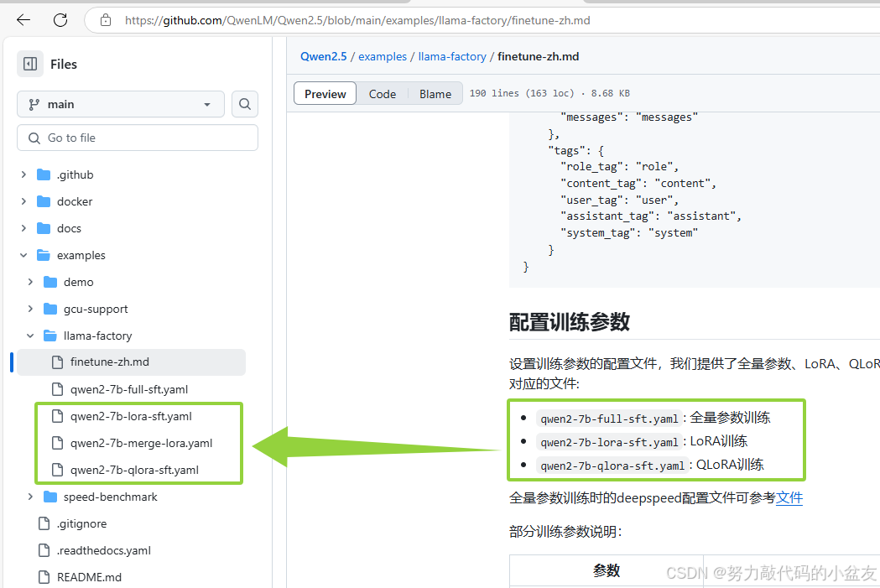Switch to the Code tab
Image resolution: width=880 pixels, height=588 pixels.
click(x=383, y=94)
